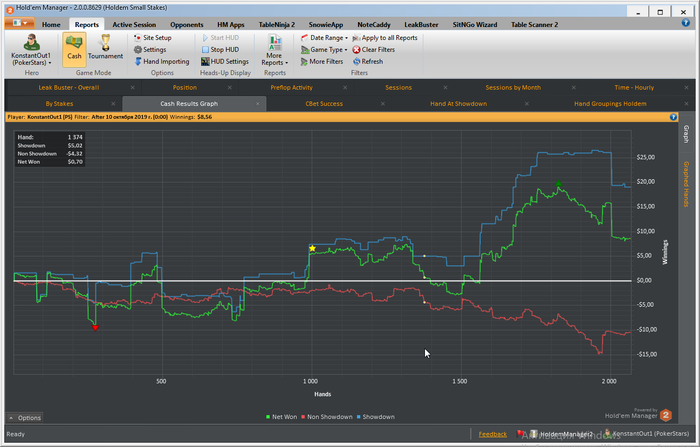
Task: Open Opponents ribbon tab
Action: 187,25
